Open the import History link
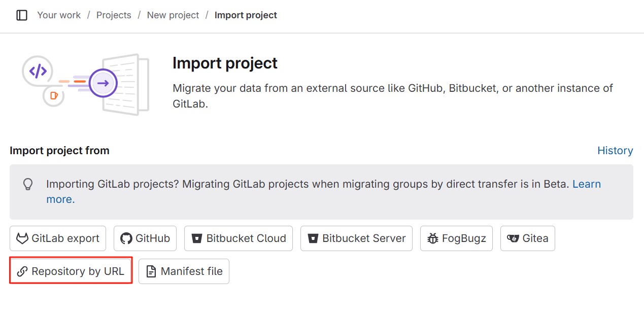The height and width of the screenshot is (315, 644). tap(615, 151)
